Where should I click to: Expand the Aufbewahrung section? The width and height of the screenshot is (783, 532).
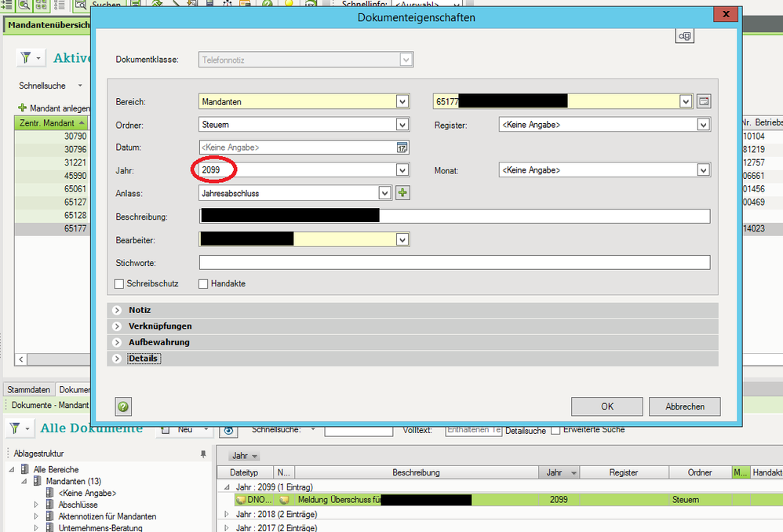(117, 342)
